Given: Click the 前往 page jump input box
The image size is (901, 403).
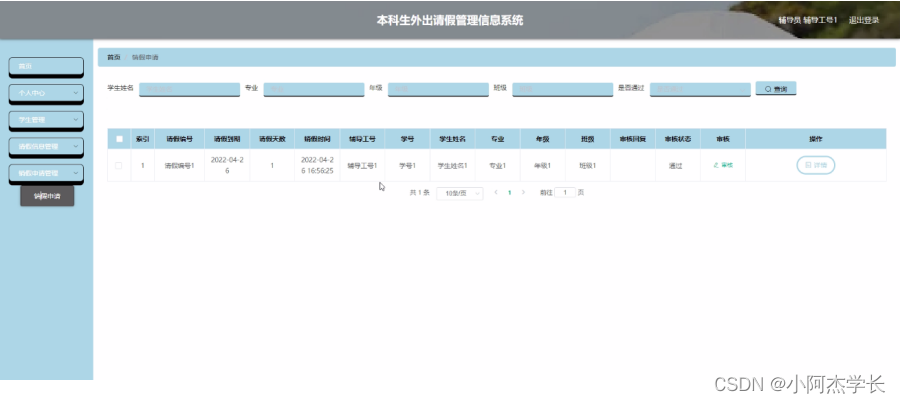Looking at the screenshot, I should [565, 193].
